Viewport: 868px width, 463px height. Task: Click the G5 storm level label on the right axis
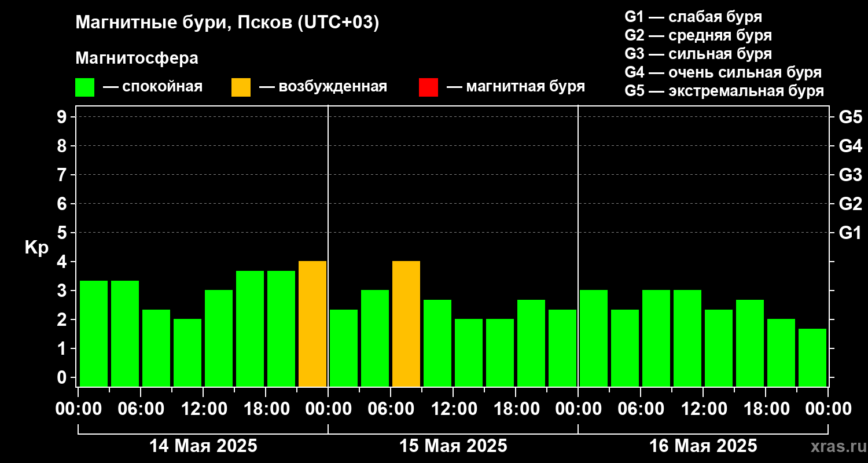point(850,117)
